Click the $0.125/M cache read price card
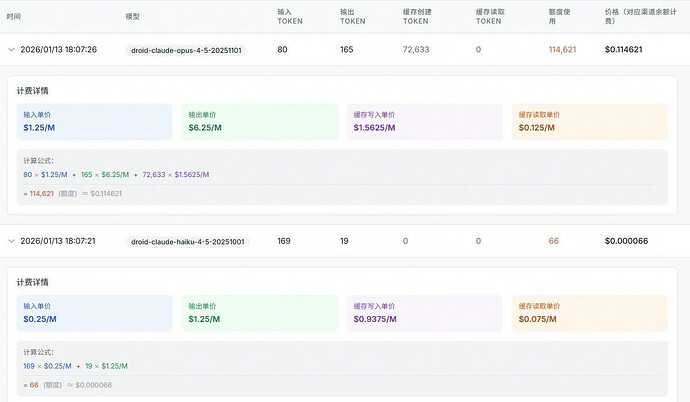The width and height of the screenshot is (690, 402). (590, 122)
